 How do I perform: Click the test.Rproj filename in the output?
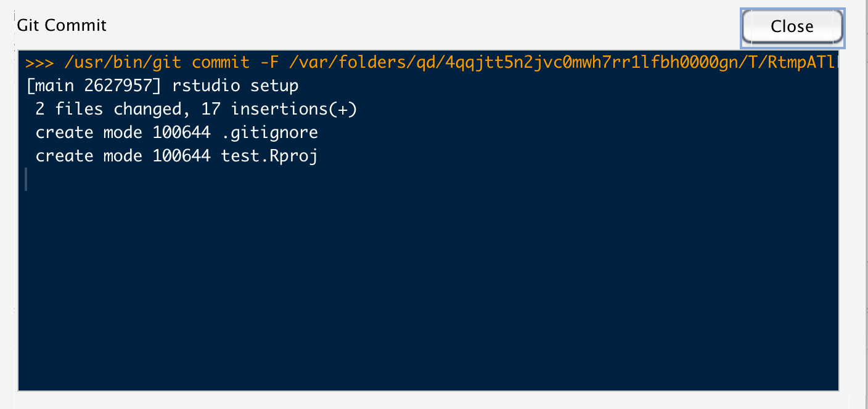(x=269, y=156)
